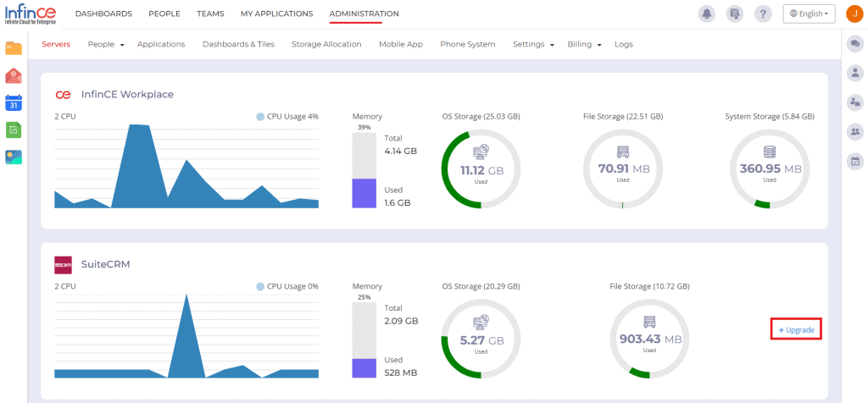Switch to the Applications tab
Image resolution: width=868 pixels, height=403 pixels.
161,44
